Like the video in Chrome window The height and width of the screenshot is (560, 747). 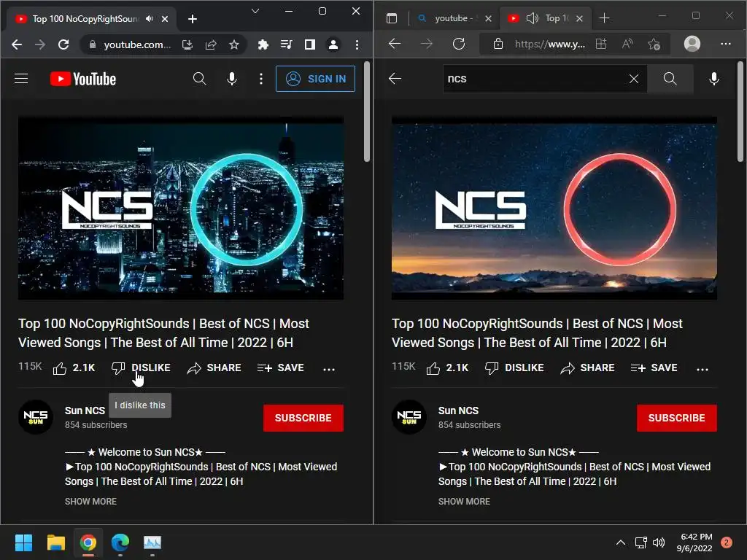point(74,368)
